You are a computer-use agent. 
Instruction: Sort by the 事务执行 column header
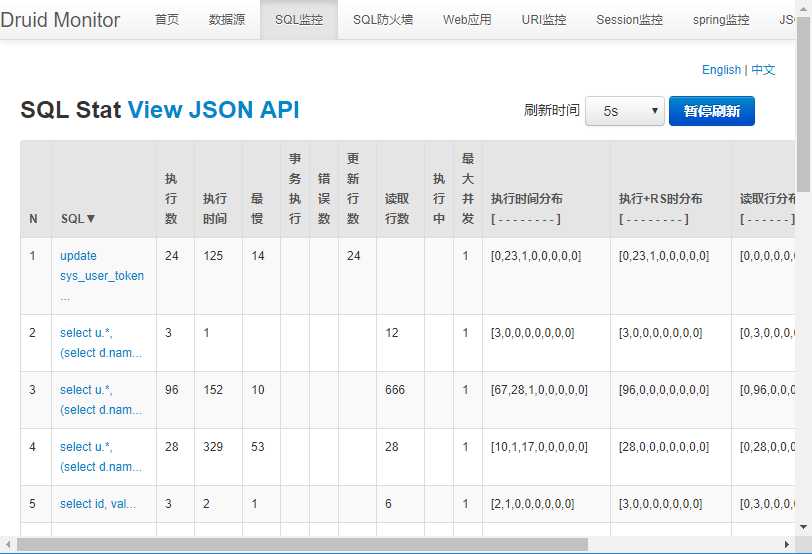(295, 188)
